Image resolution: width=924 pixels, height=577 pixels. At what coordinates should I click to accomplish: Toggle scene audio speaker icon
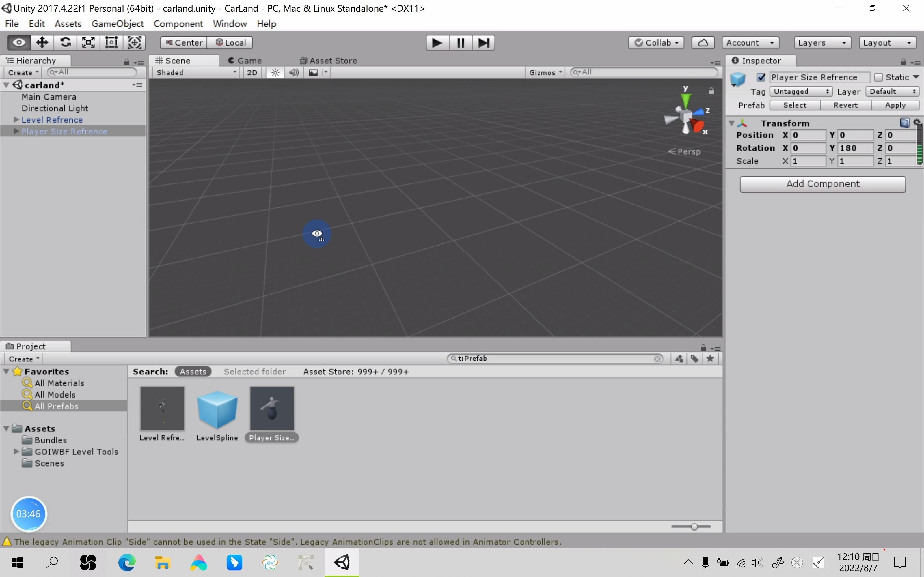pos(294,72)
